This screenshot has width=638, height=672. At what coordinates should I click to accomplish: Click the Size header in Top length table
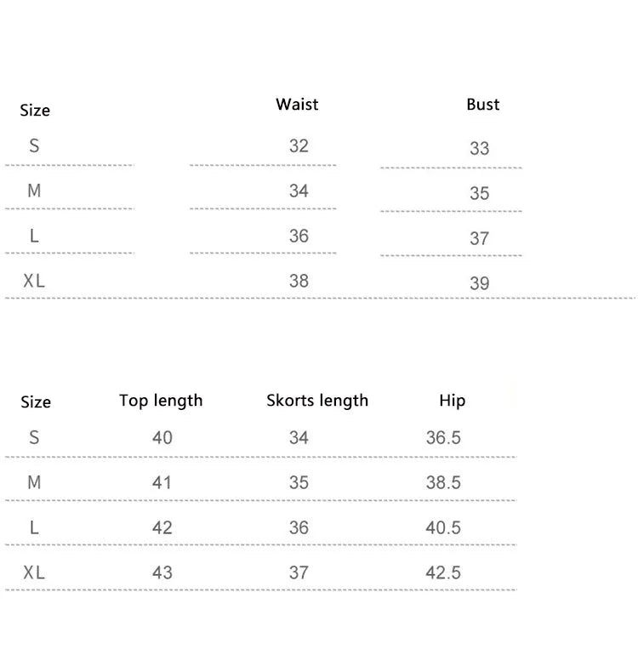[36, 402]
